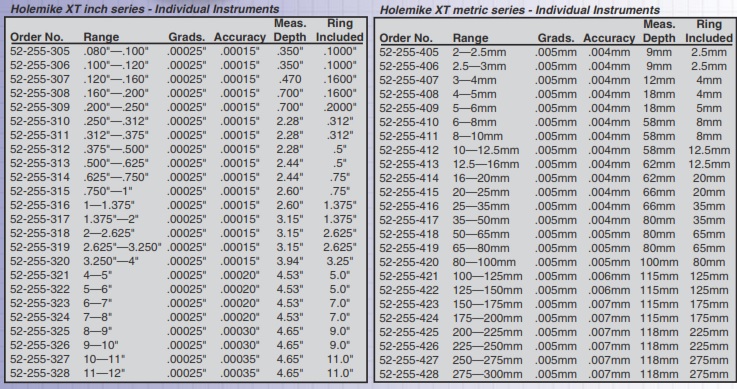Click order number 52-255-322
The image size is (737, 389).
point(40,289)
